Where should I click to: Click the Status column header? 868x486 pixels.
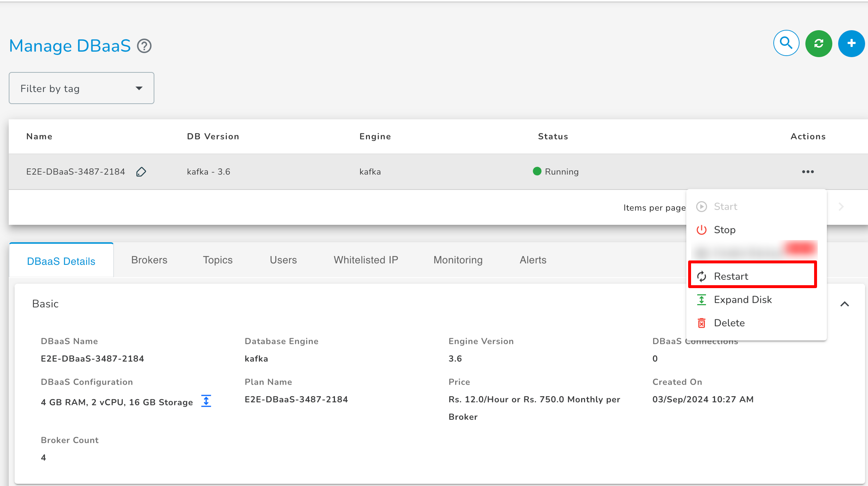[553, 136]
